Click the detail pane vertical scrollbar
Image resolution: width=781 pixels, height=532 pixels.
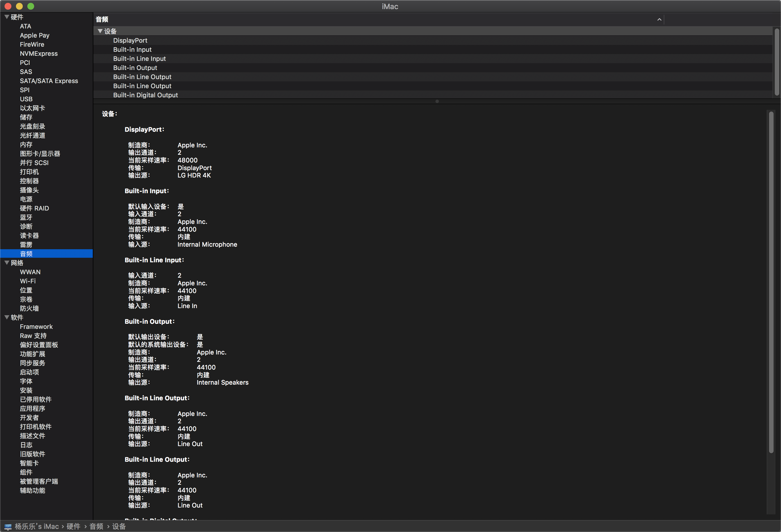coord(771,282)
